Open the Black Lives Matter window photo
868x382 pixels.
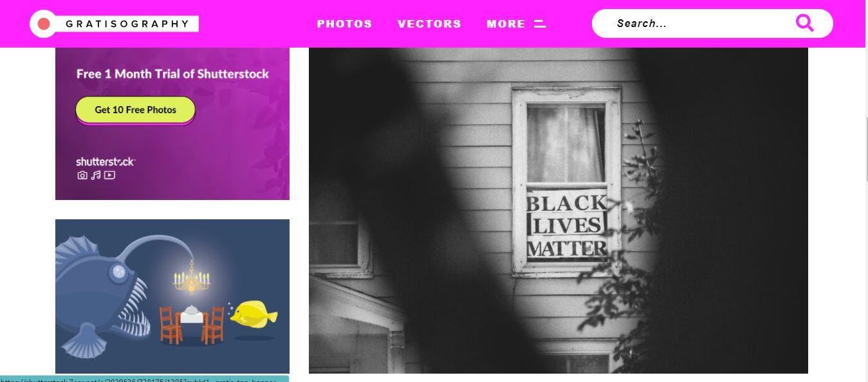click(558, 210)
